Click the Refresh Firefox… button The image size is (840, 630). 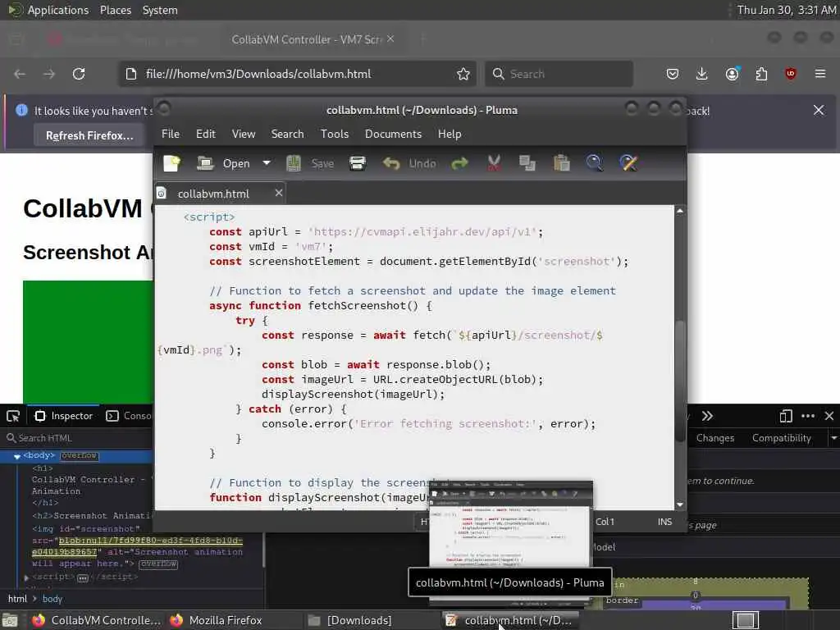(89, 135)
